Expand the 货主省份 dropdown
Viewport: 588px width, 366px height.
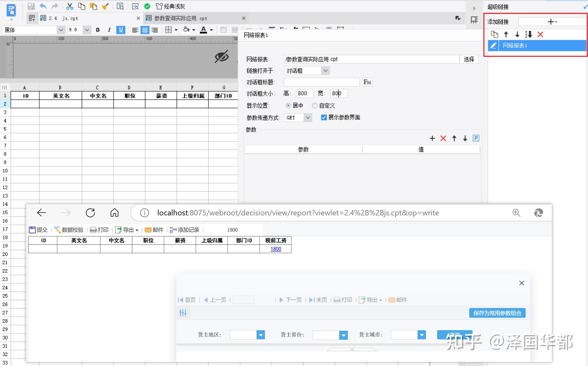(343, 335)
